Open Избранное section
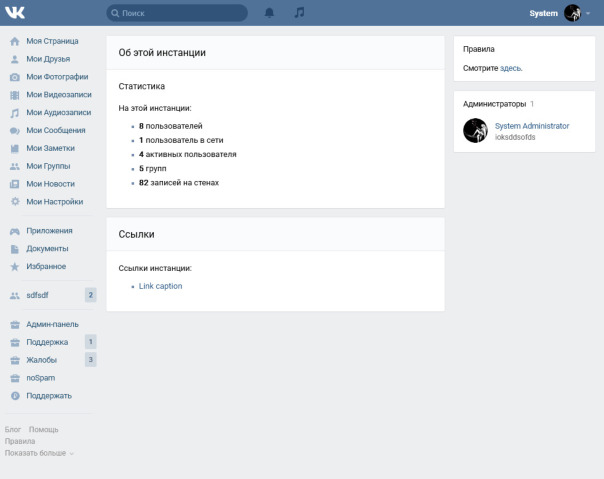 click(x=46, y=266)
